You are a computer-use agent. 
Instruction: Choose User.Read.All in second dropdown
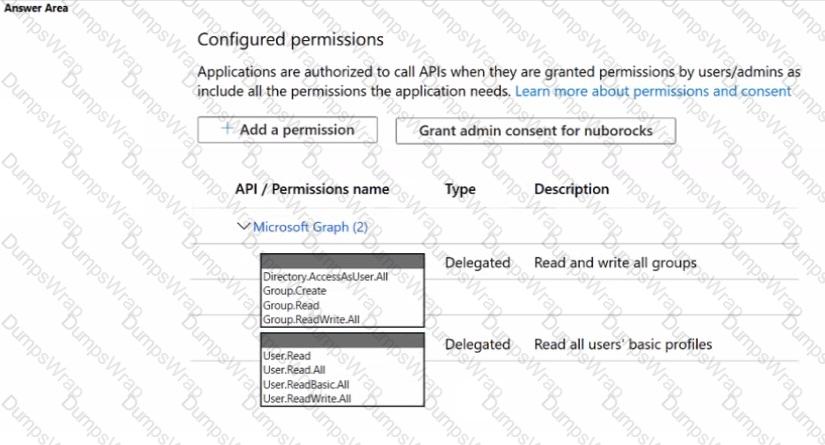(294, 370)
